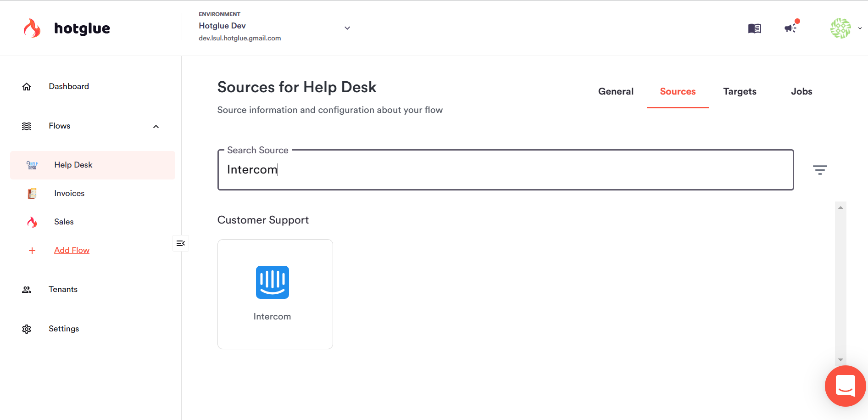Viewport: 868px width, 420px height.
Task: Open the Jobs tab
Action: [x=801, y=91]
